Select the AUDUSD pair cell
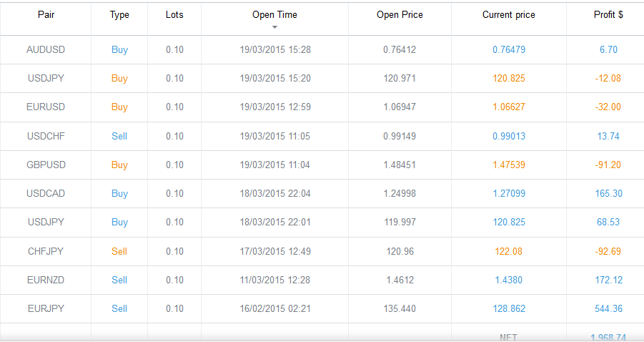644x342 pixels. point(46,50)
